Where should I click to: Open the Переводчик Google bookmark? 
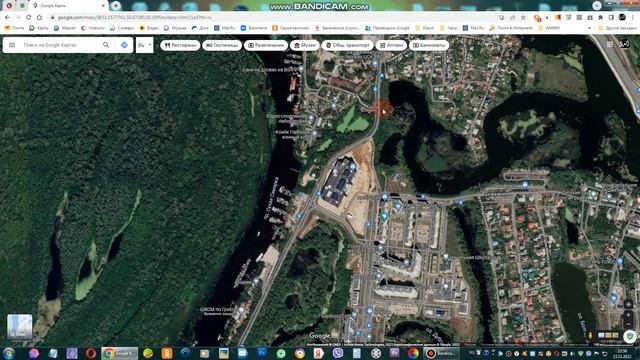pos(387,28)
